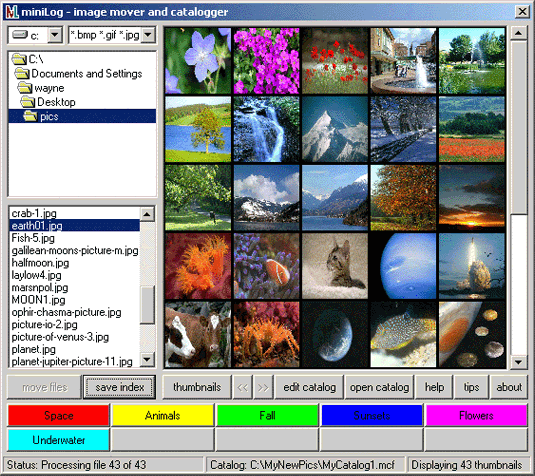
Task: Select the autumn tree thumbnail
Action: [403, 198]
